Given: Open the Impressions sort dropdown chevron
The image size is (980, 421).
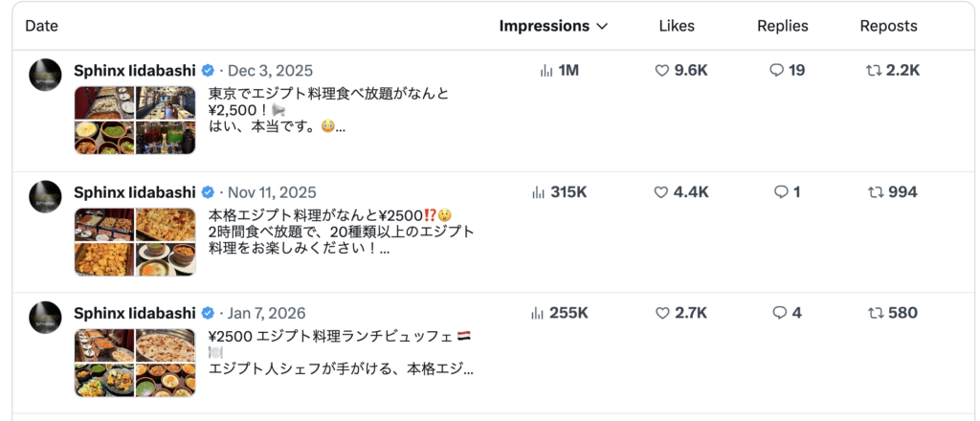Looking at the screenshot, I should (602, 27).
